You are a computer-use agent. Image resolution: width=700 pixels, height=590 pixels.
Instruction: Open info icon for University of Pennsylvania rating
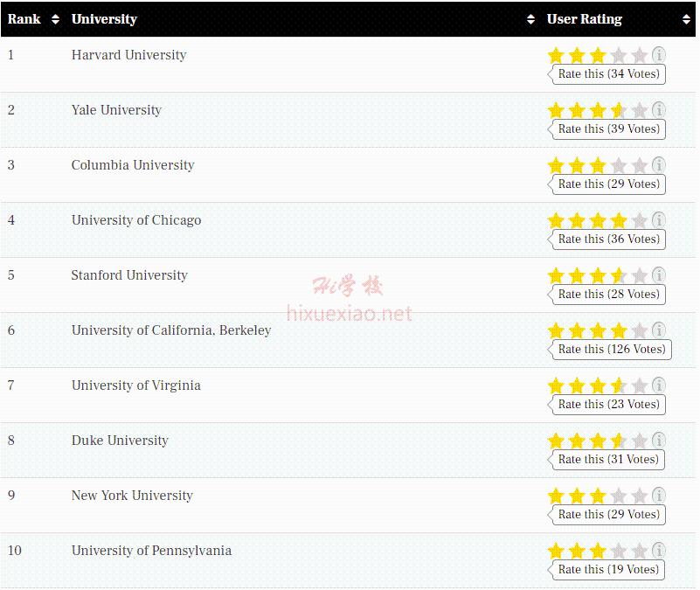pos(658,551)
